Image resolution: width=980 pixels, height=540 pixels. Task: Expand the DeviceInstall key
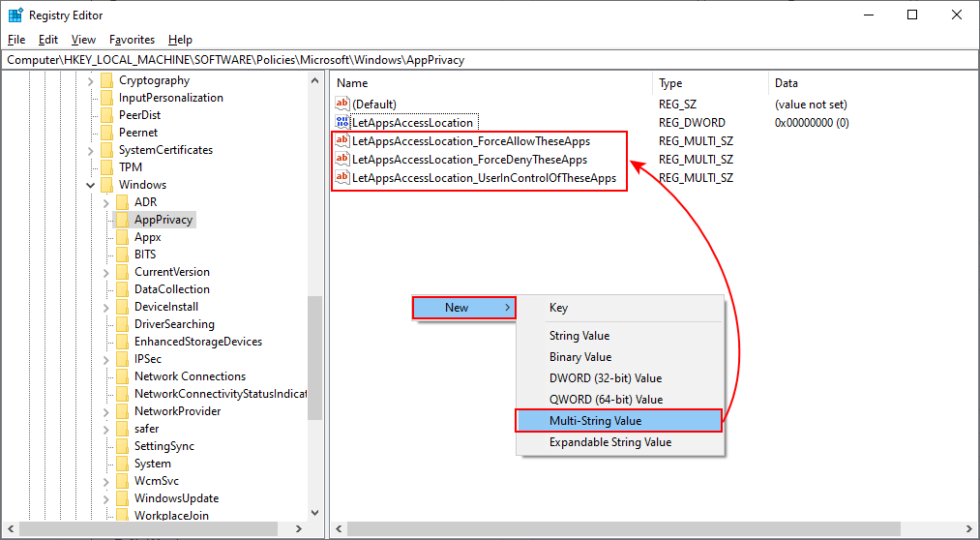click(106, 308)
